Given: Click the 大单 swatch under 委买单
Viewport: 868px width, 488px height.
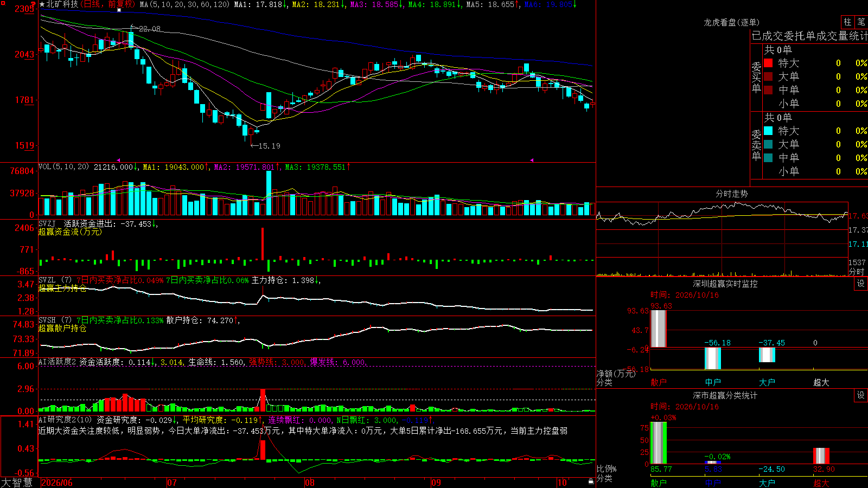Looking at the screenshot, I should click(768, 76).
